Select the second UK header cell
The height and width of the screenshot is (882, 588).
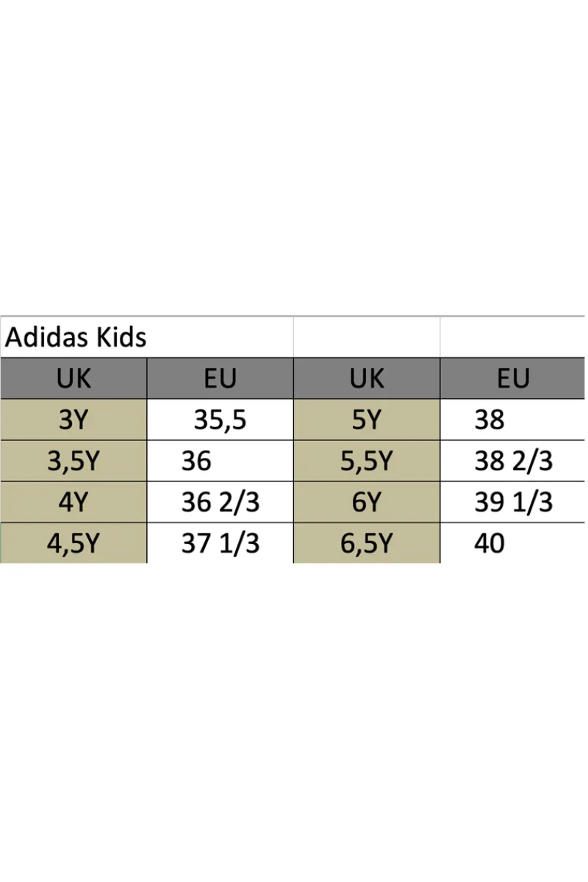pyautogui.click(x=367, y=379)
